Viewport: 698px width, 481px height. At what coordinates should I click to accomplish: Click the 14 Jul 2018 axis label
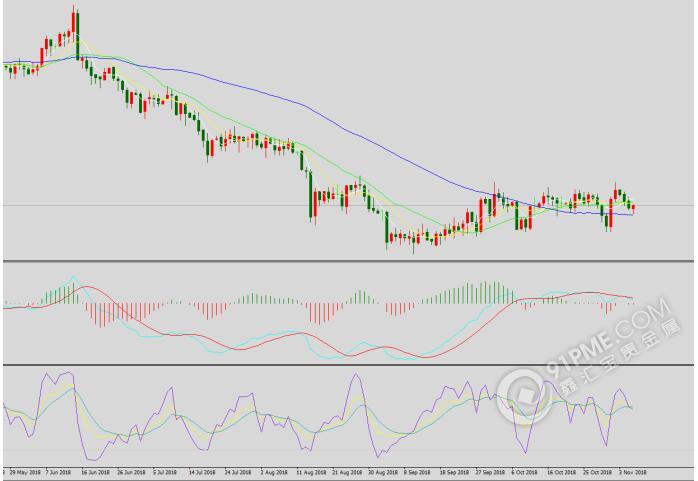(x=238, y=471)
